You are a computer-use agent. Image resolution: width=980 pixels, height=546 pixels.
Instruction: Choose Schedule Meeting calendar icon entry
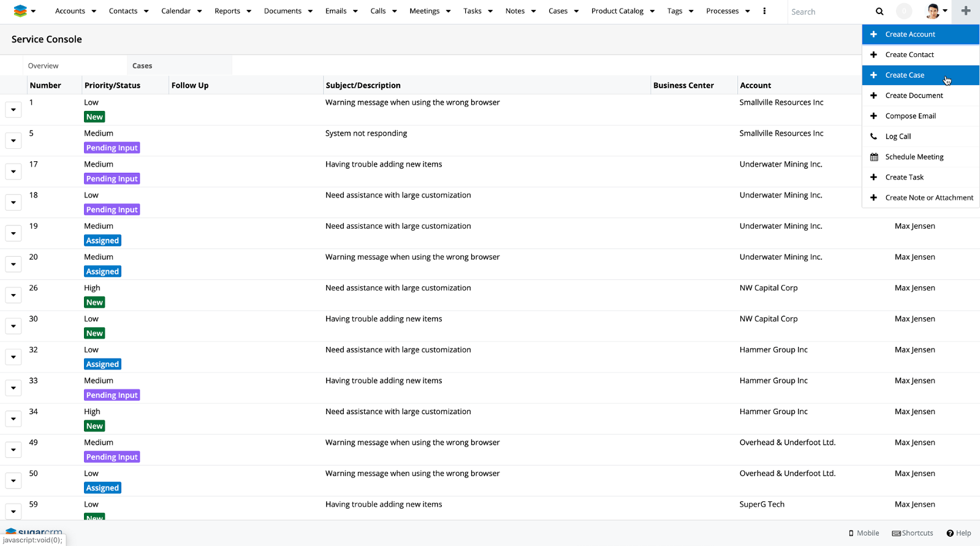click(914, 157)
